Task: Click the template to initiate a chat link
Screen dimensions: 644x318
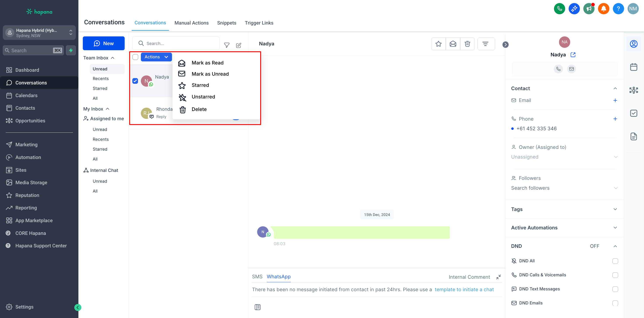Action: point(464,289)
